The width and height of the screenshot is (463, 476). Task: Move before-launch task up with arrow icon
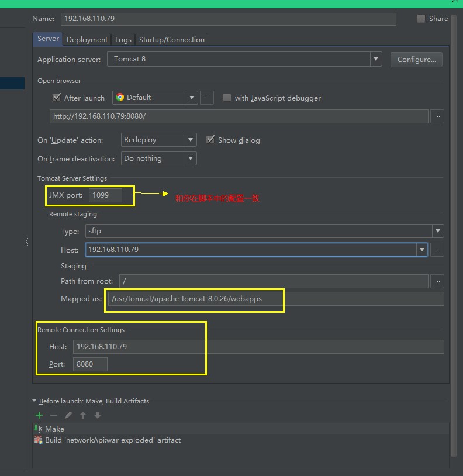pyautogui.click(x=83, y=415)
